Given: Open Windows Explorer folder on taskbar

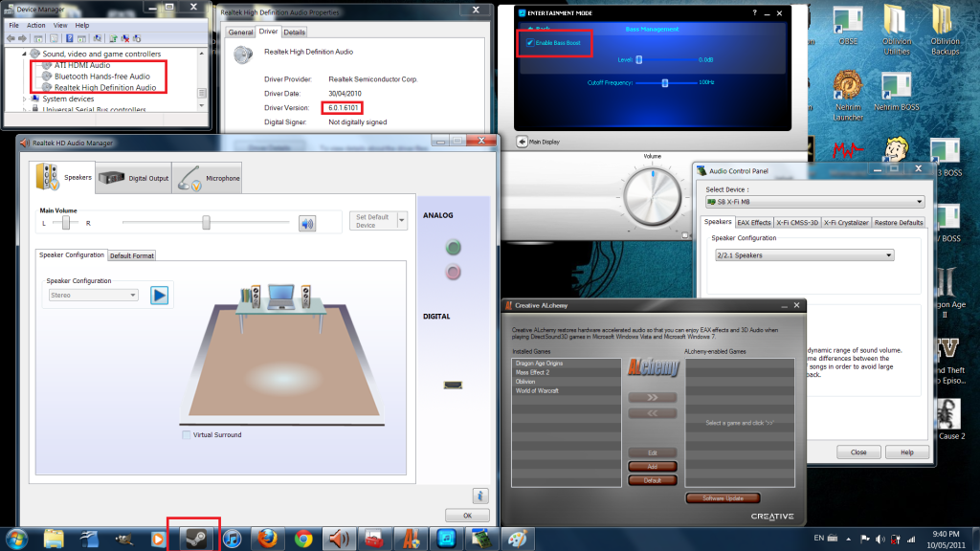Looking at the screenshot, I should 54,538.
